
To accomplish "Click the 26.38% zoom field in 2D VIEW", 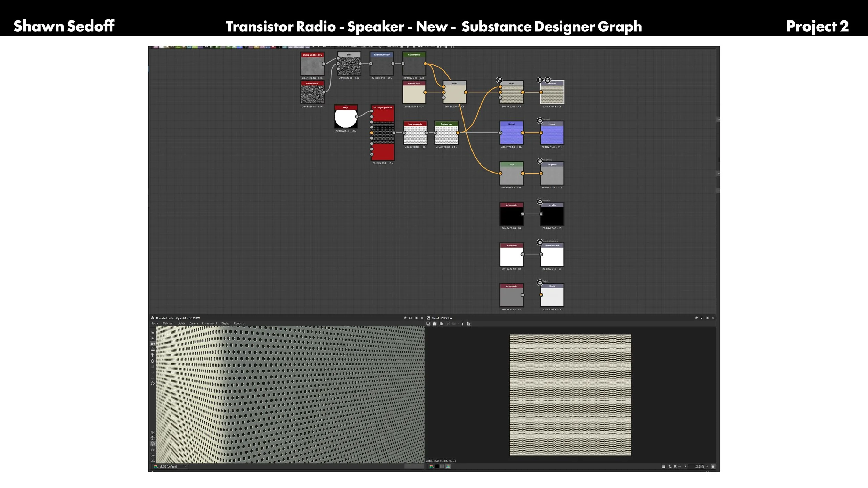I will click(697, 466).
